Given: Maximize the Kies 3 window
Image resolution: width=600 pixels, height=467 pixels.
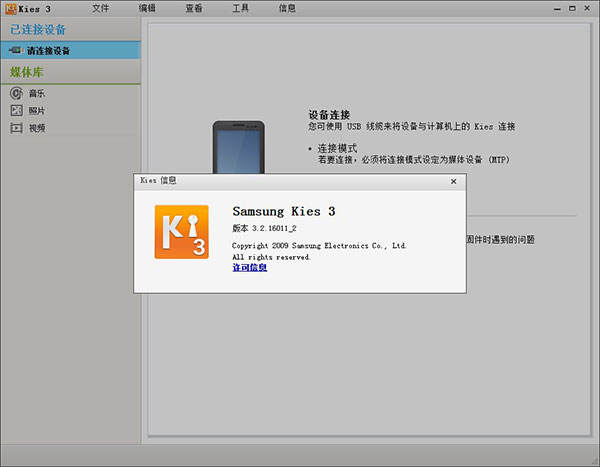Looking at the screenshot, I should (x=572, y=8).
